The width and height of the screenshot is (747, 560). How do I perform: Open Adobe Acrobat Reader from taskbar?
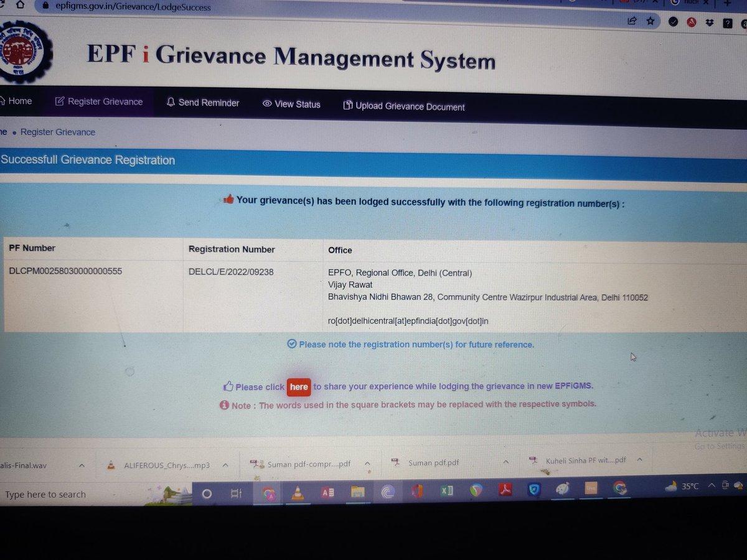click(506, 490)
